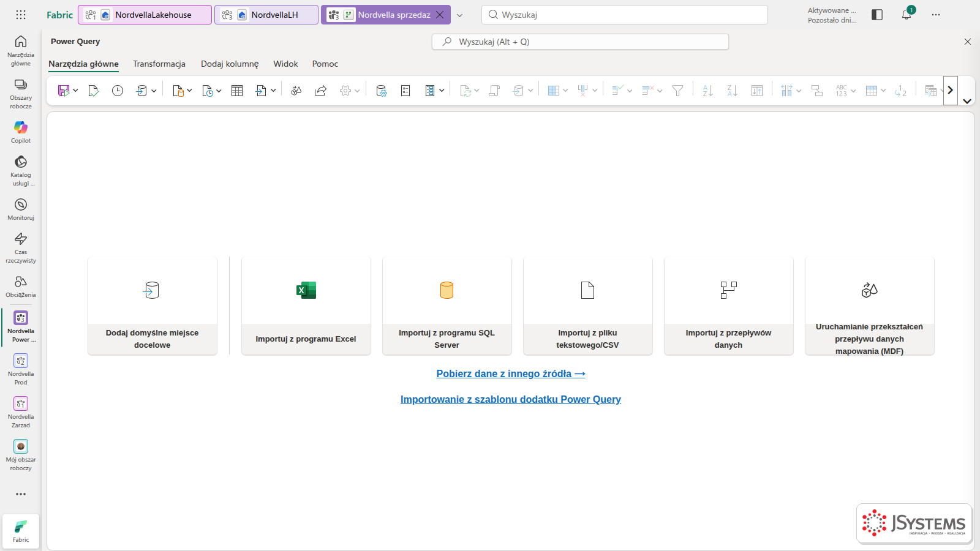Click the import document arrow icon

point(262,91)
